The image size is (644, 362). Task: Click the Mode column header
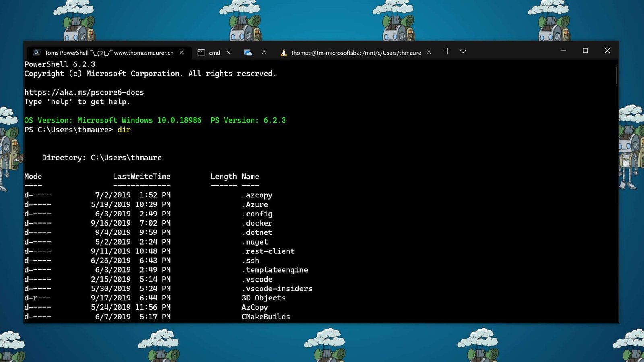coord(33,176)
